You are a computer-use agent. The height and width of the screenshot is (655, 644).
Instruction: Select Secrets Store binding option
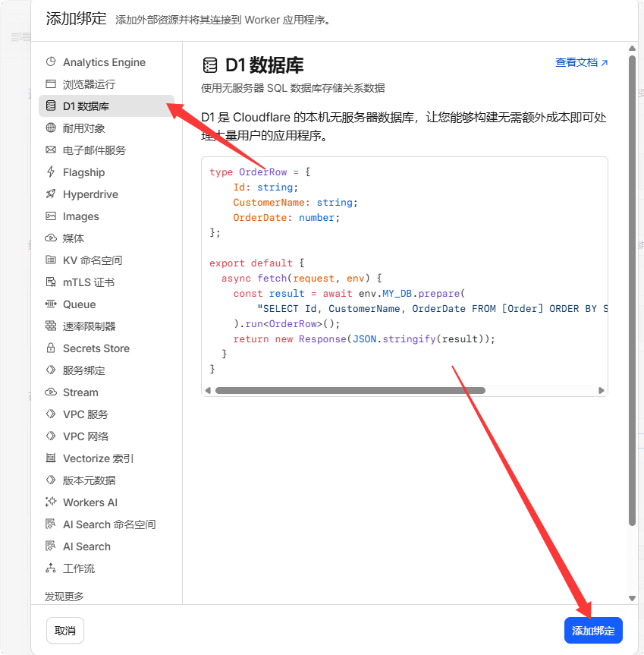pos(106,348)
